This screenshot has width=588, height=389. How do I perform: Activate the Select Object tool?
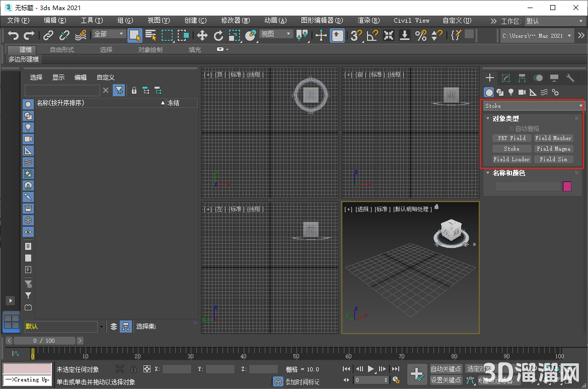coord(135,36)
